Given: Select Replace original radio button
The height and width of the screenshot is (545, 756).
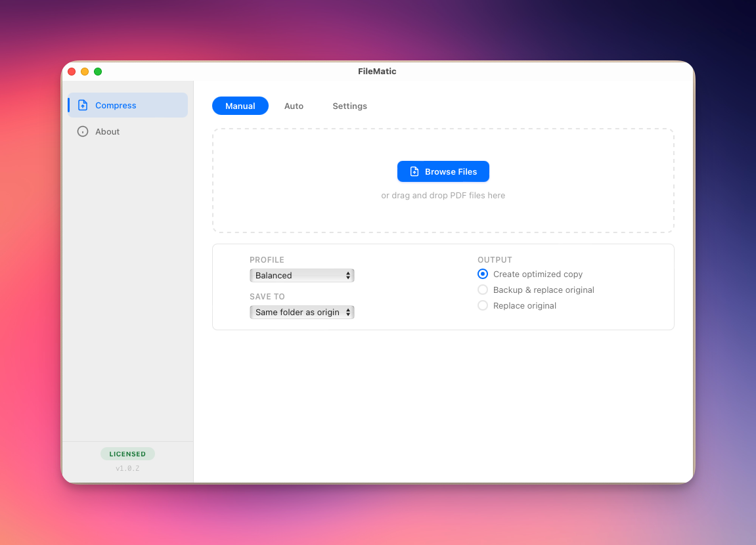Looking at the screenshot, I should point(483,305).
